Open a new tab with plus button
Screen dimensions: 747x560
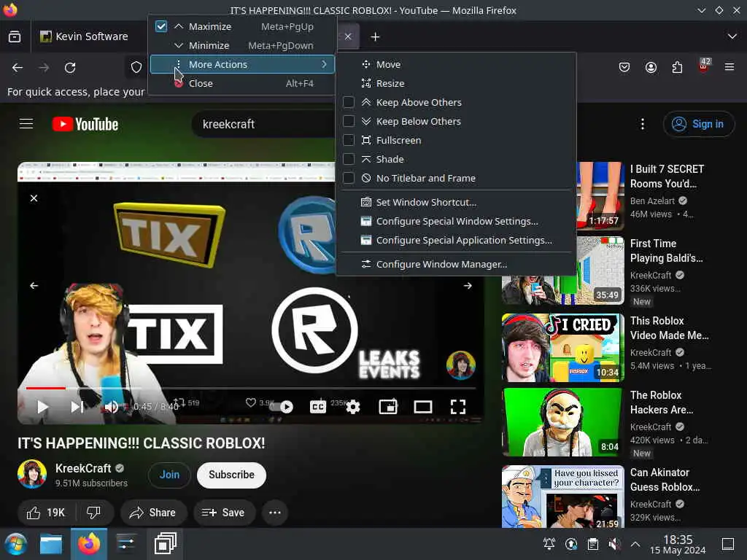tap(375, 36)
